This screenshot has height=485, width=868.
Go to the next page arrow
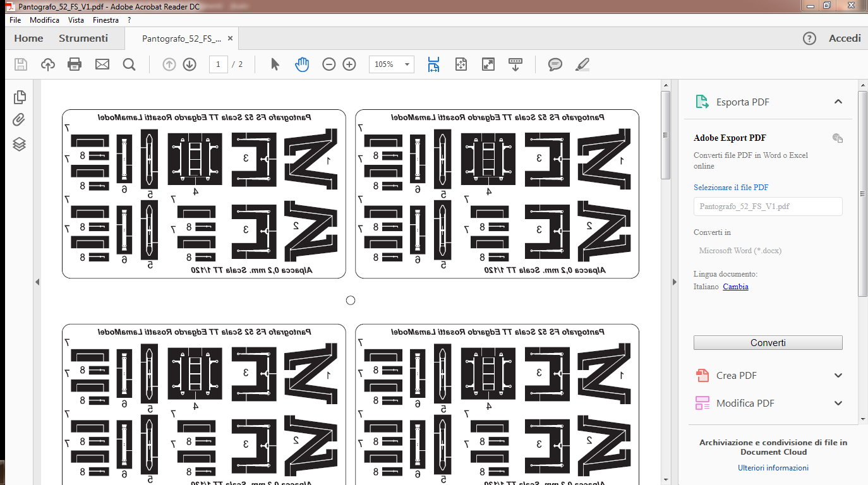click(190, 64)
